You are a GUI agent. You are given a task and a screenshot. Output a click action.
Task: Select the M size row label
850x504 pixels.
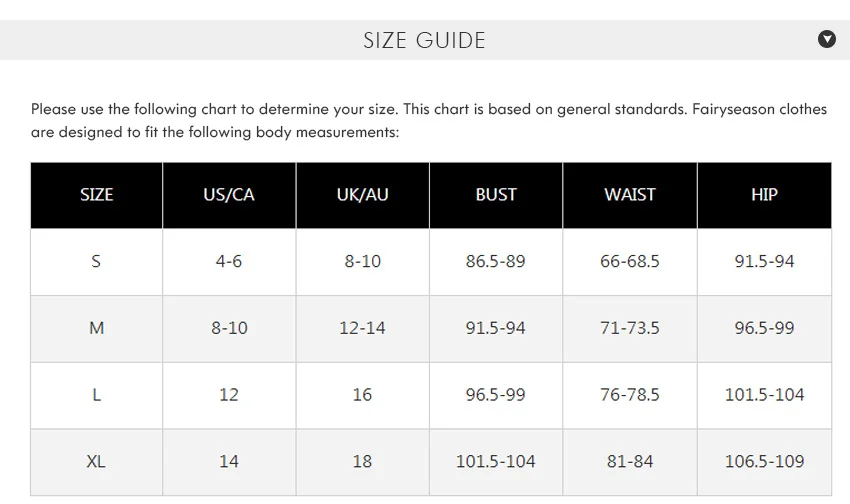coord(96,328)
